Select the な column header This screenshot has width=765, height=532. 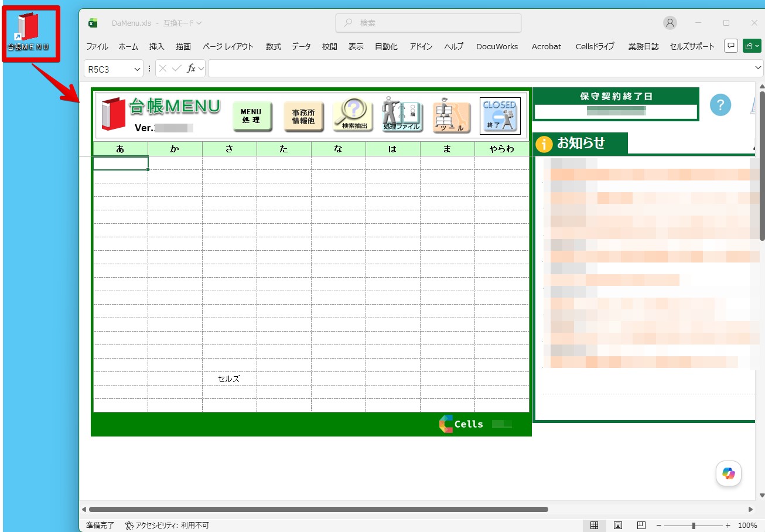coord(339,149)
